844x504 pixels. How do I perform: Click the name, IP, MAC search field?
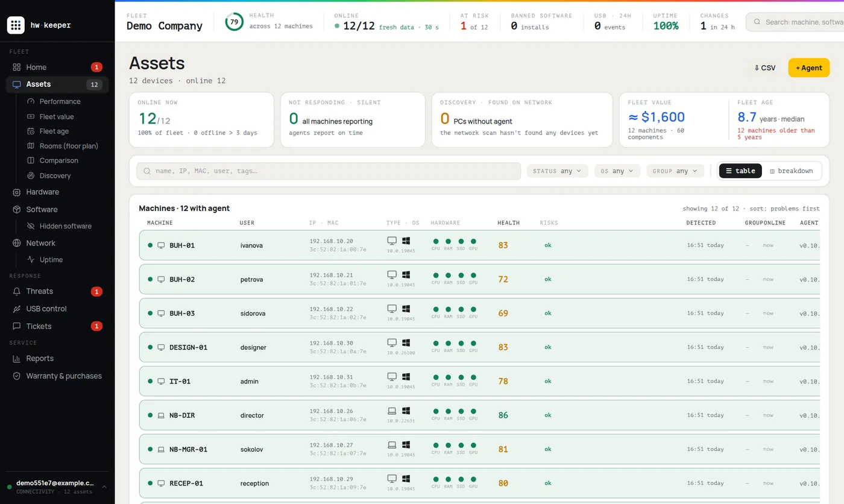click(x=329, y=171)
